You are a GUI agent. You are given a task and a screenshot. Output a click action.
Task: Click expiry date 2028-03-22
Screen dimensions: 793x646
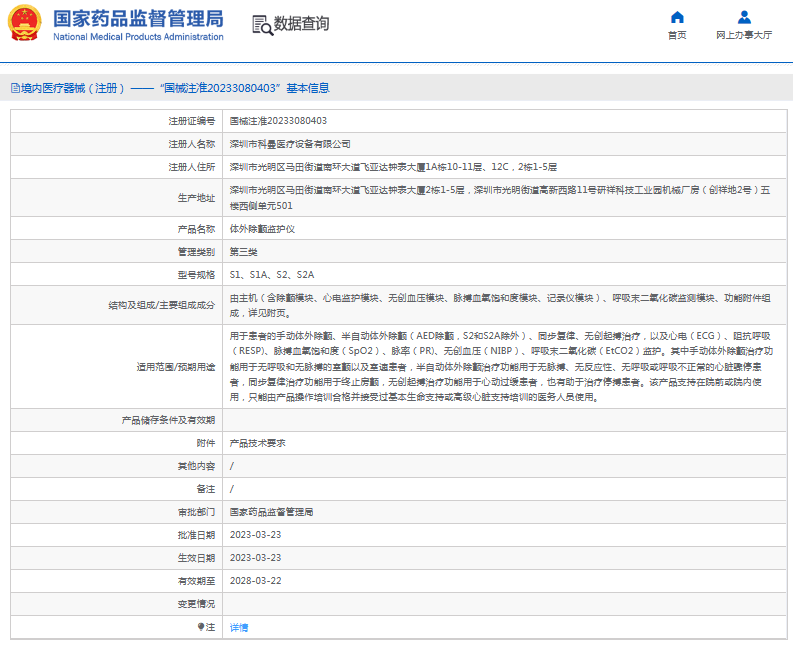point(255,581)
